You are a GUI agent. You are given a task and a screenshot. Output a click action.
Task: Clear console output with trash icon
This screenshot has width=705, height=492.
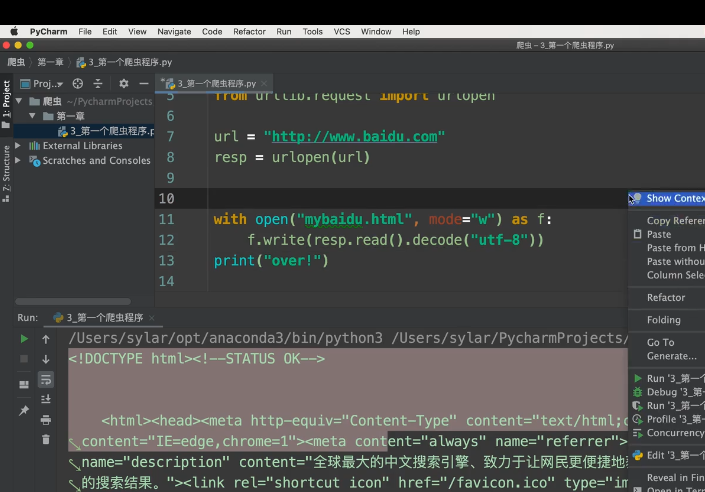pos(46,439)
